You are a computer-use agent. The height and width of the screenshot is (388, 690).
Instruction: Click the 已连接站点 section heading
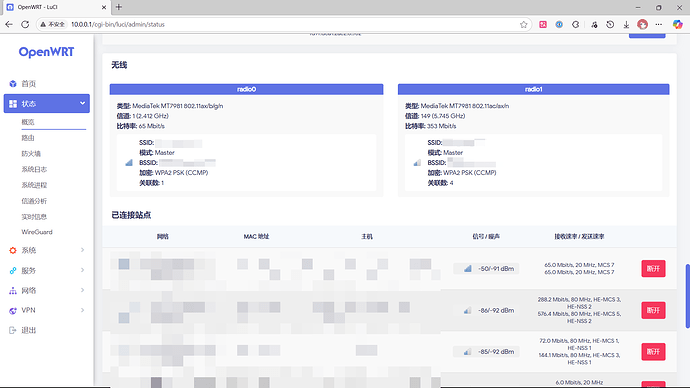(131, 215)
